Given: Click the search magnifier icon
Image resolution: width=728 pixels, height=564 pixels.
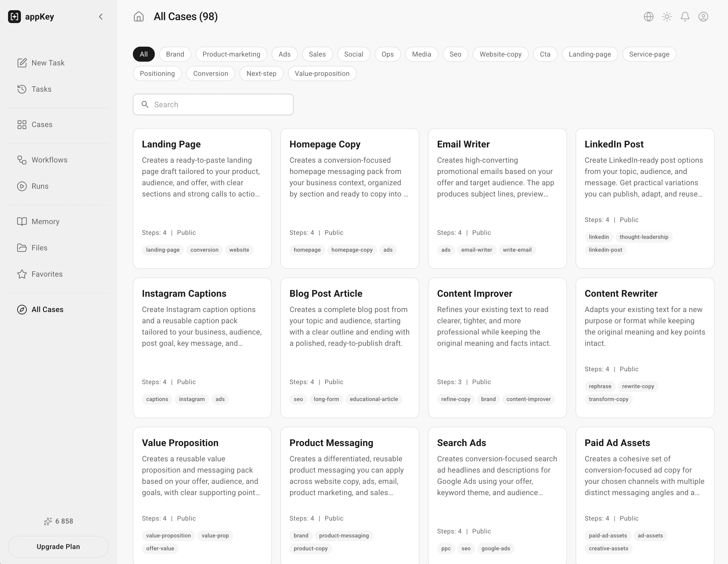Looking at the screenshot, I should tap(145, 104).
